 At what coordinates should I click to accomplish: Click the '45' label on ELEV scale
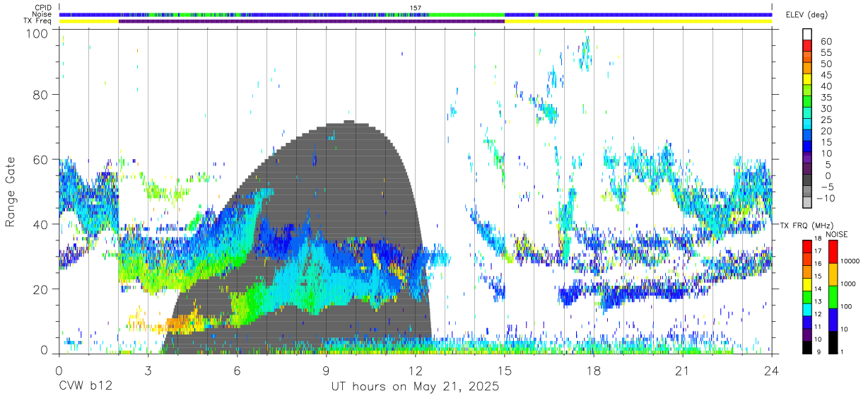(x=826, y=75)
